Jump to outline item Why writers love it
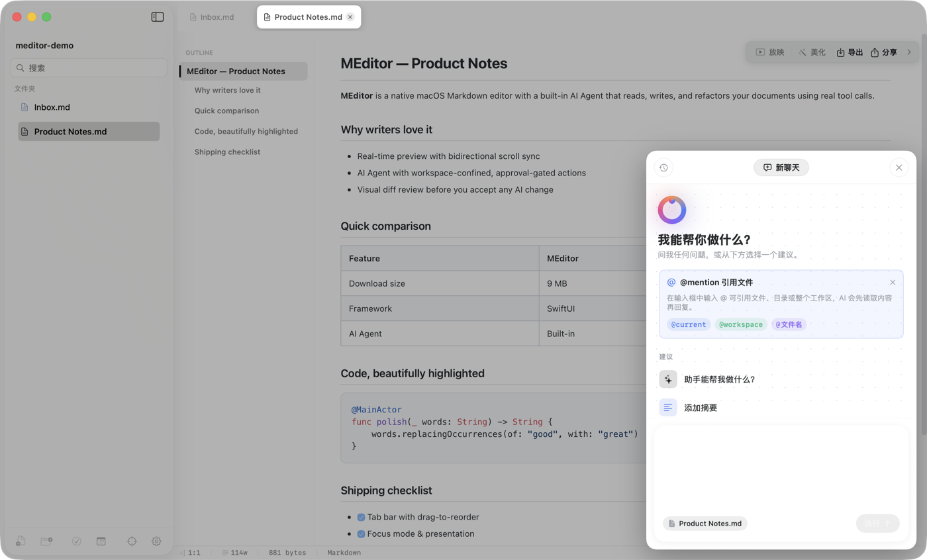Viewport: 927px width, 560px height. point(227,90)
